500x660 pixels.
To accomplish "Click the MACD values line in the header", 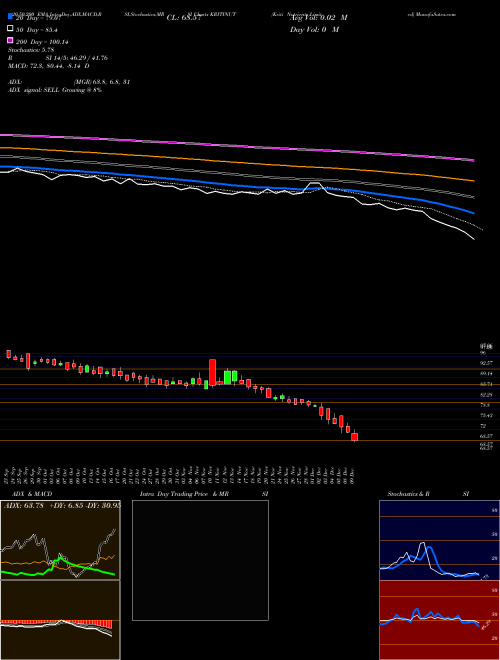I will [x=49, y=66].
